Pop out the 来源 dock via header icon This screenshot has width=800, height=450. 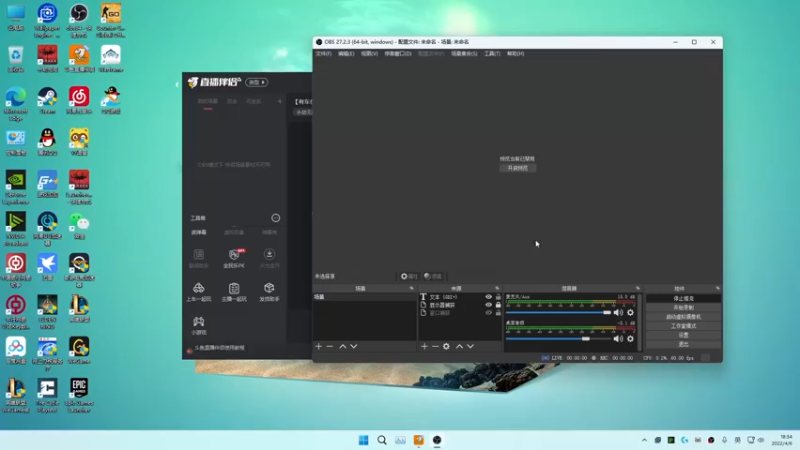tap(497, 288)
